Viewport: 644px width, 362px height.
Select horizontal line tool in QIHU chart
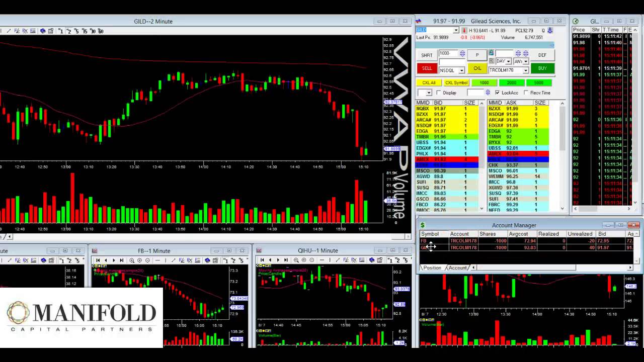[322, 260]
